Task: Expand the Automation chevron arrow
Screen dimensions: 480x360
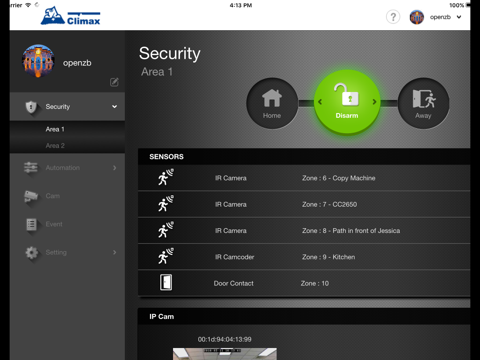Action: (115, 168)
